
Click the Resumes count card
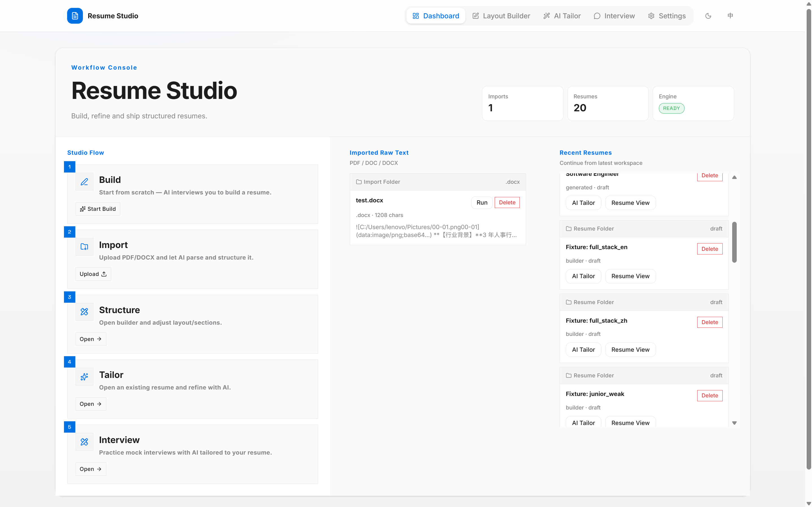point(608,103)
